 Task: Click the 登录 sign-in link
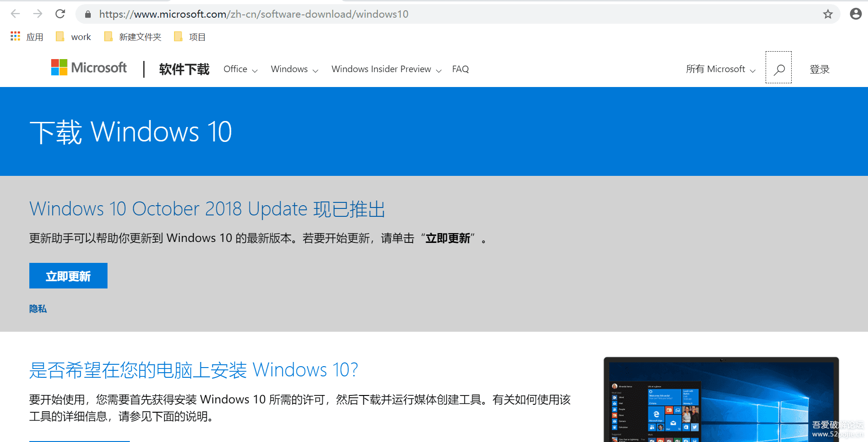click(820, 69)
